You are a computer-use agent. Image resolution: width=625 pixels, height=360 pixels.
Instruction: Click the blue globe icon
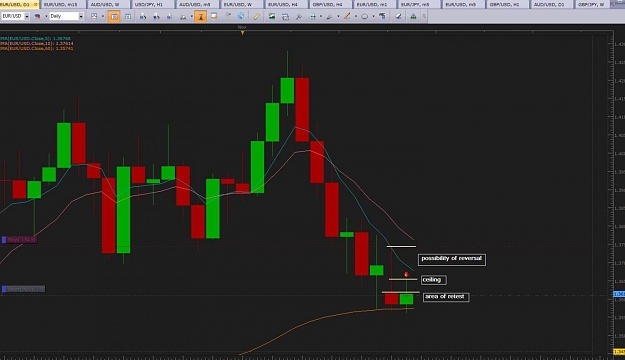pyautogui.click(x=241, y=16)
